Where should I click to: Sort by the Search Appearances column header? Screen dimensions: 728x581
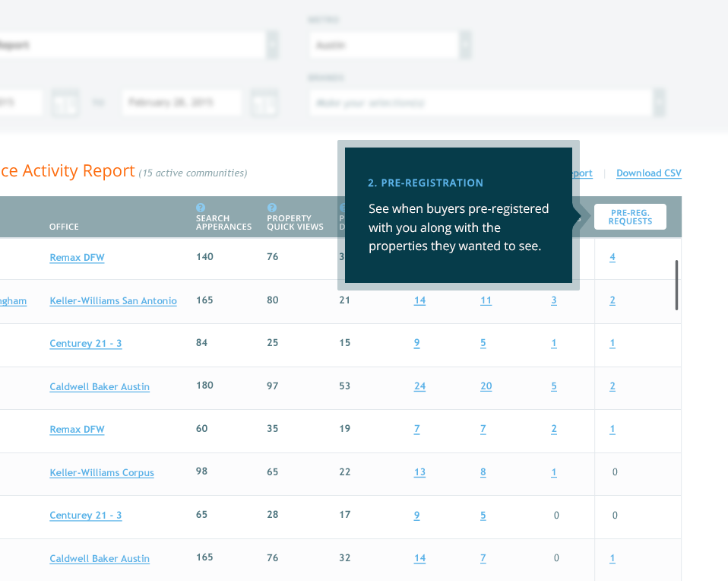(x=223, y=222)
